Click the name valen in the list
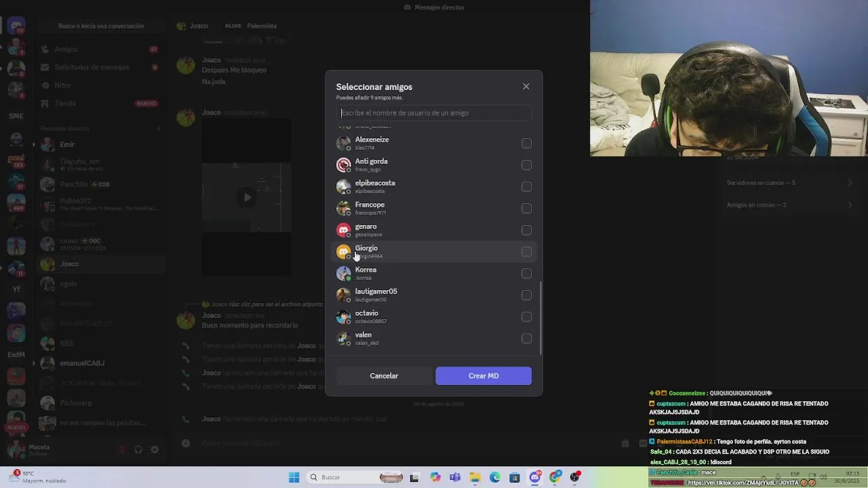This screenshot has height=488, width=868. pos(363,335)
